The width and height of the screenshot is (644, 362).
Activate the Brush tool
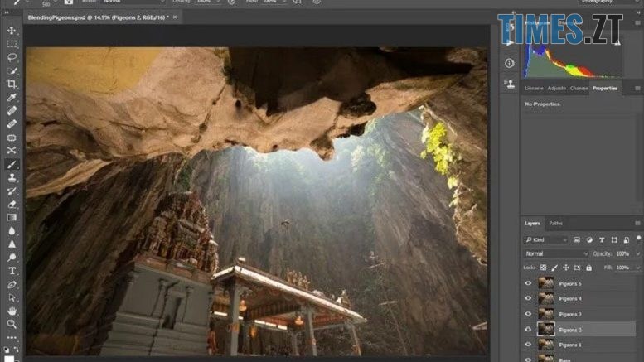12,164
